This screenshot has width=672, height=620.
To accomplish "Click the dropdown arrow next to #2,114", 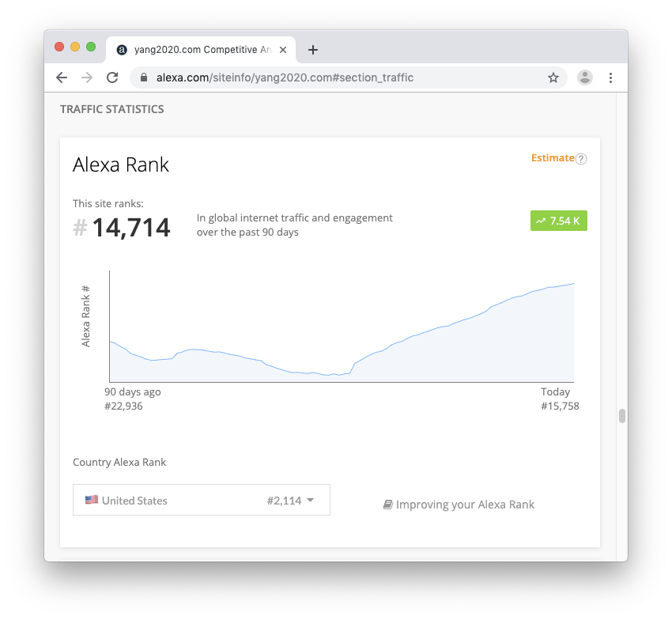I will click(310, 500).
